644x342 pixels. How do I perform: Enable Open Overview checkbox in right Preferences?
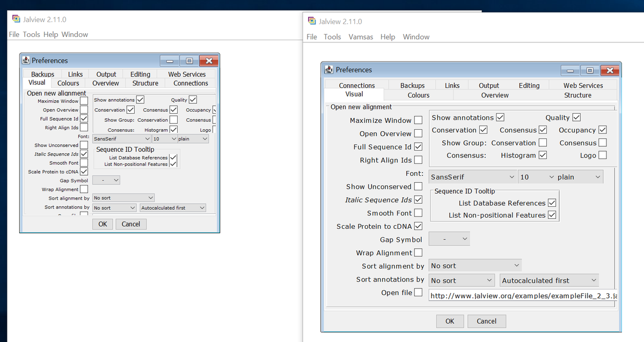point(418,133)
